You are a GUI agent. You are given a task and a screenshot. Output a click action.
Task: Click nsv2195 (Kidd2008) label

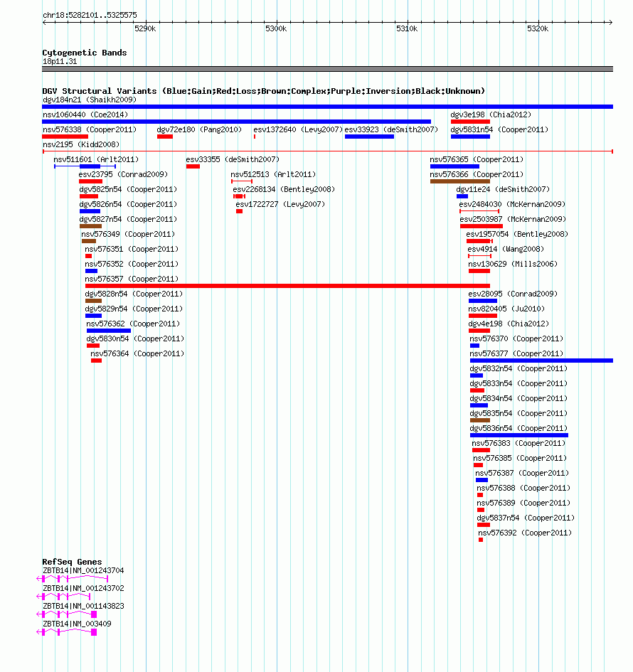(x=81, y=145)
